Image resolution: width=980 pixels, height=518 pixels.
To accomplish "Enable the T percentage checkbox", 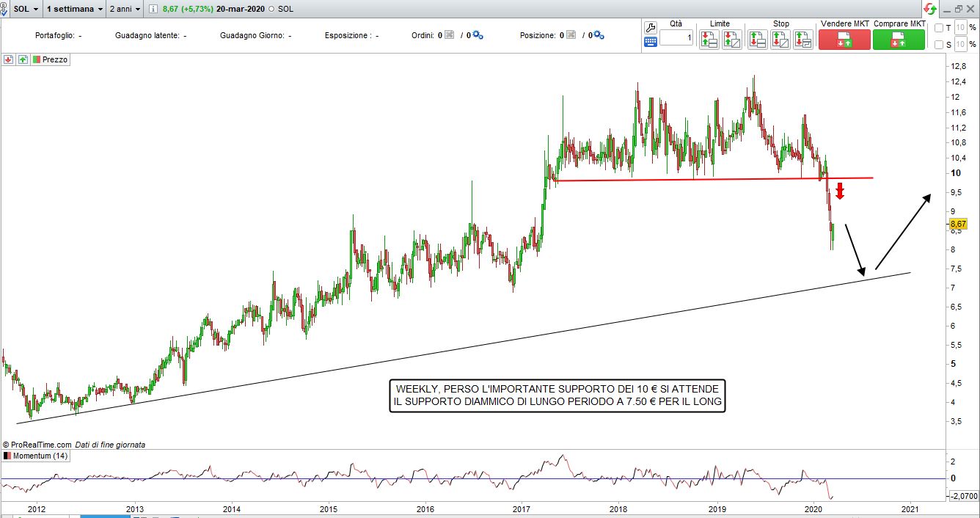I will (x=939, y=28).
